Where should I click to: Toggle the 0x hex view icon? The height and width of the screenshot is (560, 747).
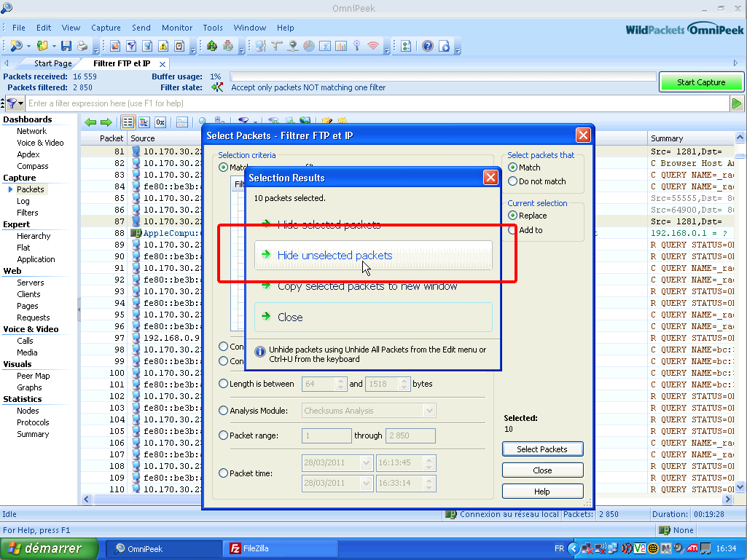pyautogui.click(x=160, y=122)
